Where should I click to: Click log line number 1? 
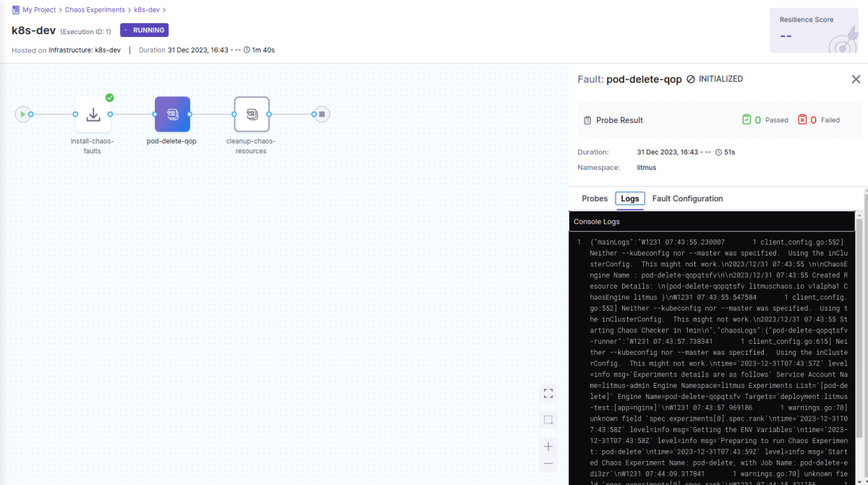point(579,242)
